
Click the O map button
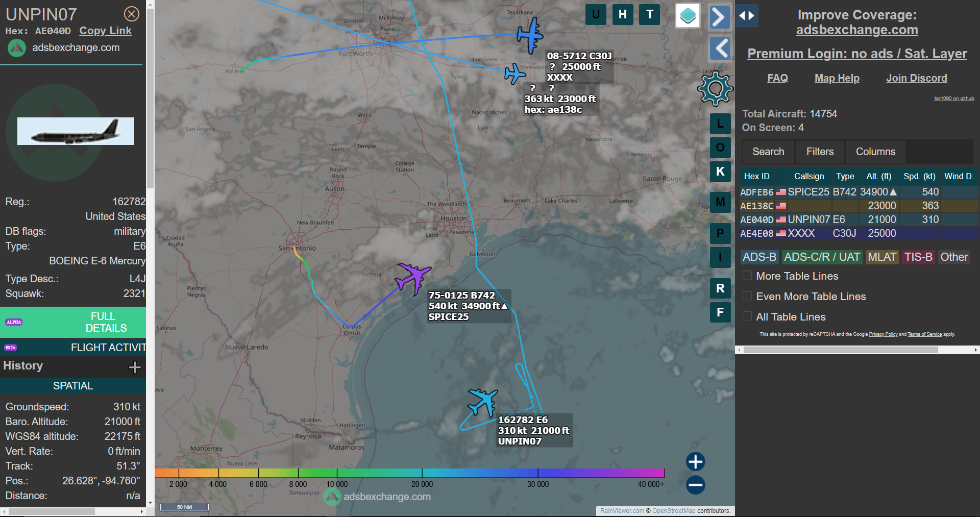720,147
